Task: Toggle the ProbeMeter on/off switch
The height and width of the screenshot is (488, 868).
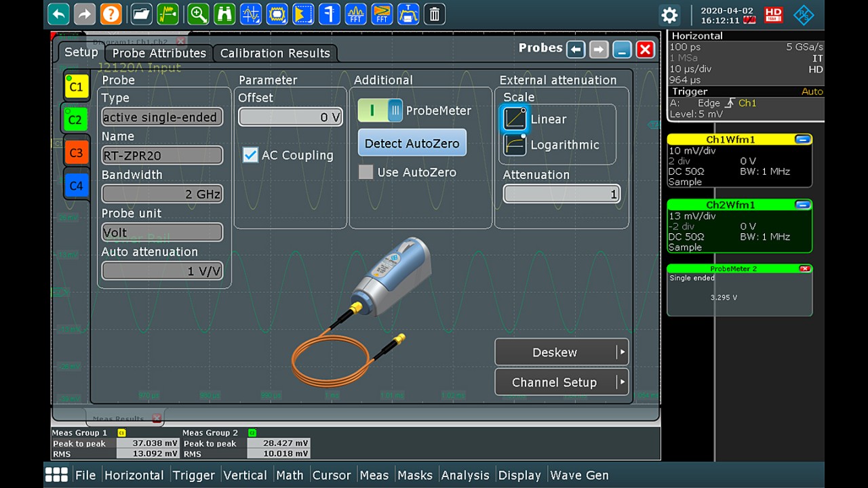Action: [380, 110]
